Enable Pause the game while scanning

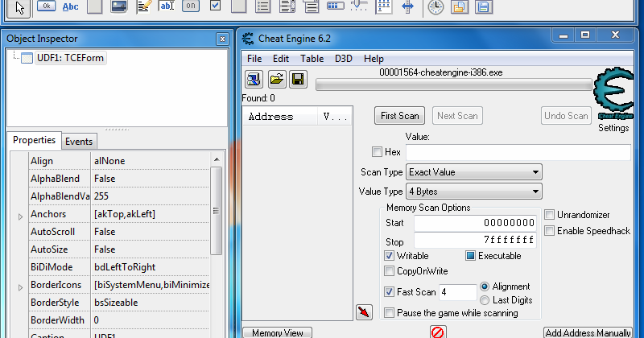click(x=389, y=313)
